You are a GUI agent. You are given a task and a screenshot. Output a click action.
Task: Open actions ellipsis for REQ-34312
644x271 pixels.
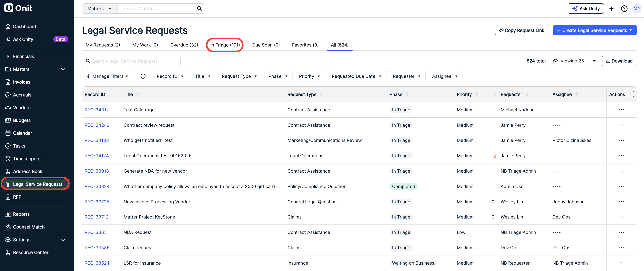tap(621, 110)
